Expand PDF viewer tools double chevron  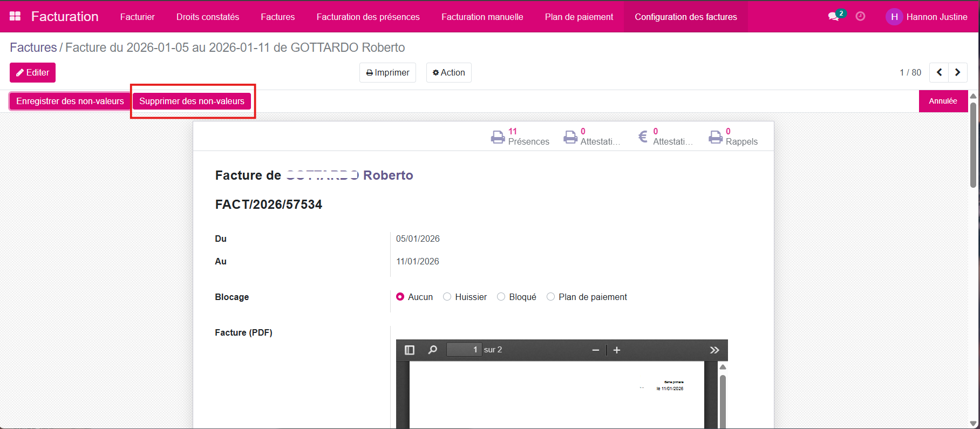pyautogui.click(x=714, y=350)
